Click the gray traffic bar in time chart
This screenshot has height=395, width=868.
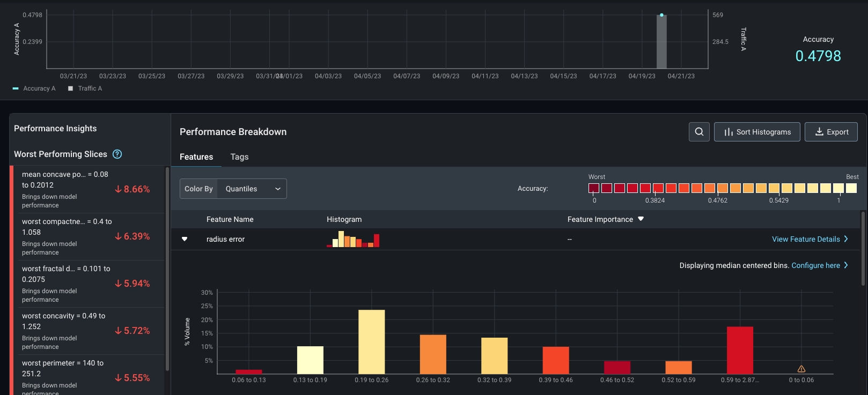coord(661,42)
